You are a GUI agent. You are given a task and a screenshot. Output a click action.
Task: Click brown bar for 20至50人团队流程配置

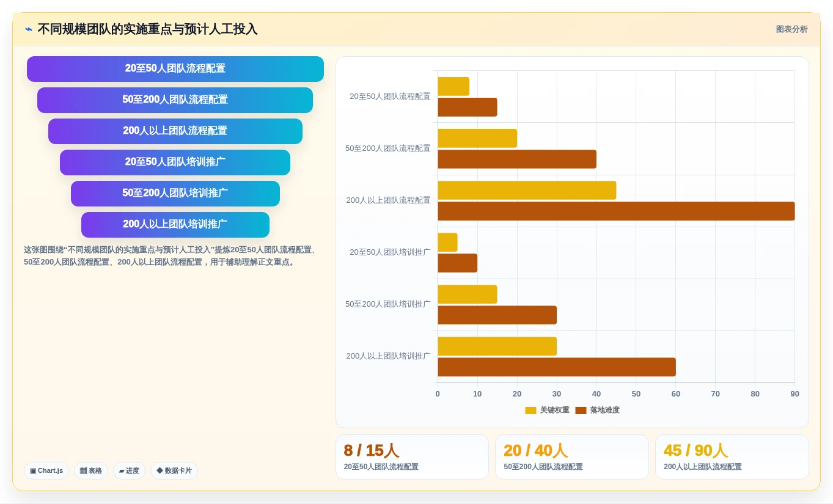tap(468, 107)
